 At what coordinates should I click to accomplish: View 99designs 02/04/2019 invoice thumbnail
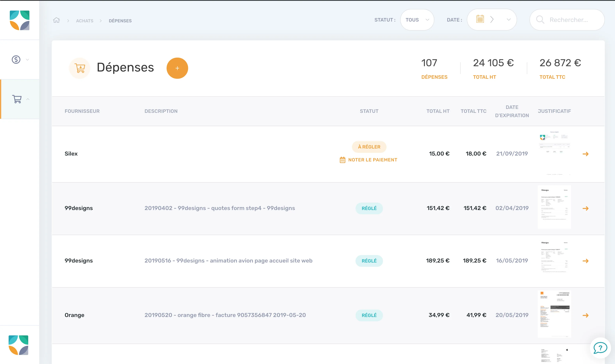coord(554,207)
